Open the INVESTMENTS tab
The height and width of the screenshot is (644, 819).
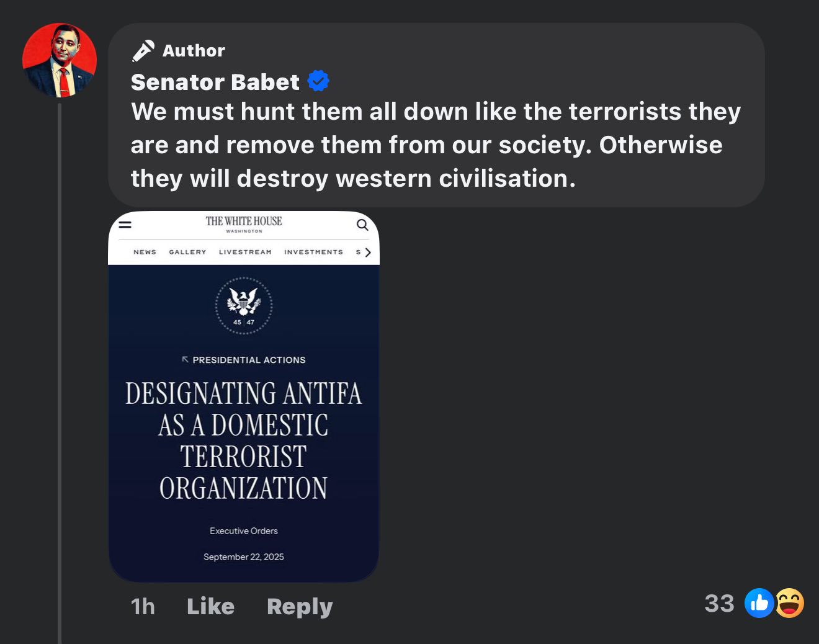[x=313, y=252]
